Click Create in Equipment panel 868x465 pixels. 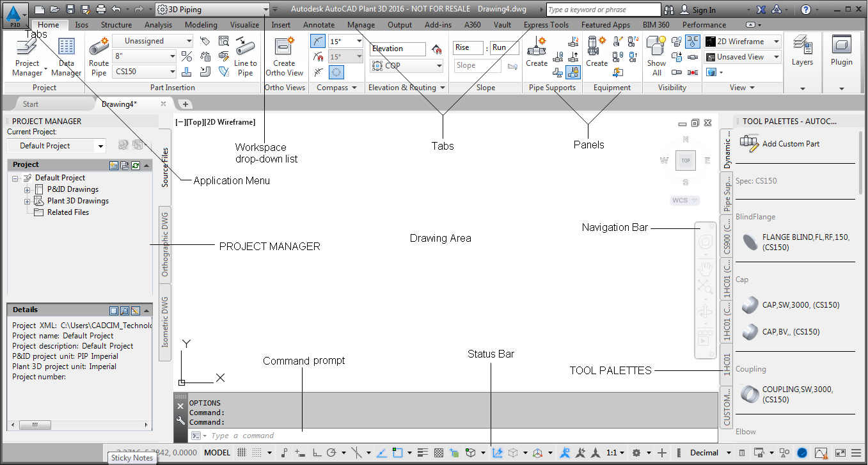(597, 51)
